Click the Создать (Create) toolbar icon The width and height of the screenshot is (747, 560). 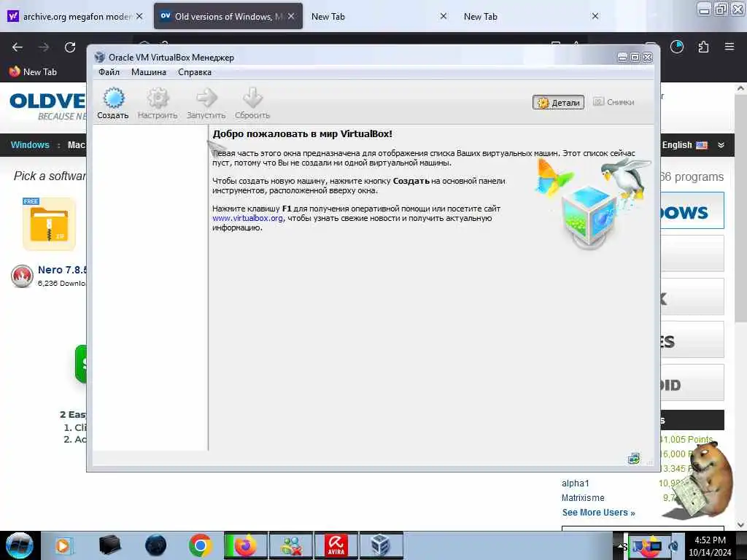113,104
